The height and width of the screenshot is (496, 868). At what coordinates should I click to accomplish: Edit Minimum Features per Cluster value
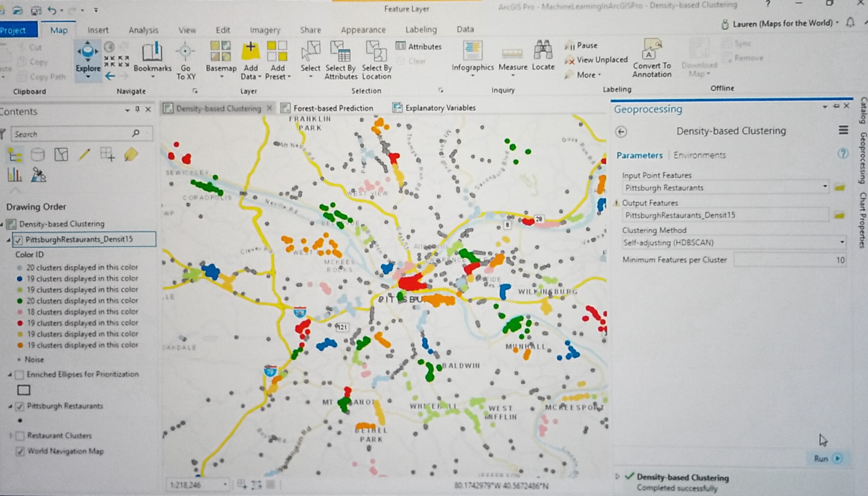(x=790, y=260)
